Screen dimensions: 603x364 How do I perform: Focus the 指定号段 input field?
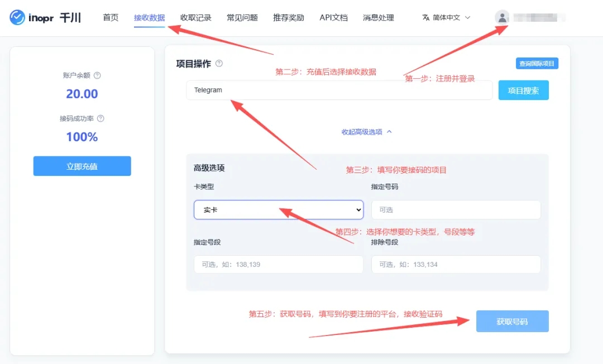pos(278,264)
